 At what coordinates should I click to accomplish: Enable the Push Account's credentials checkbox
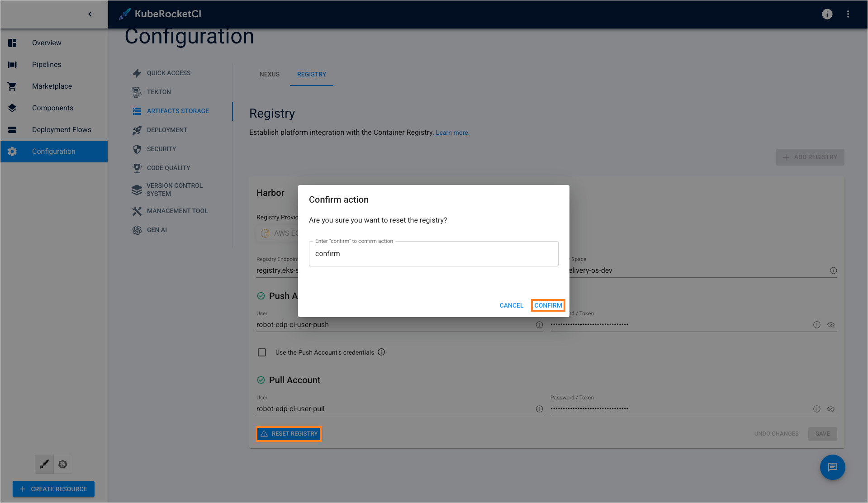point(262,352)
